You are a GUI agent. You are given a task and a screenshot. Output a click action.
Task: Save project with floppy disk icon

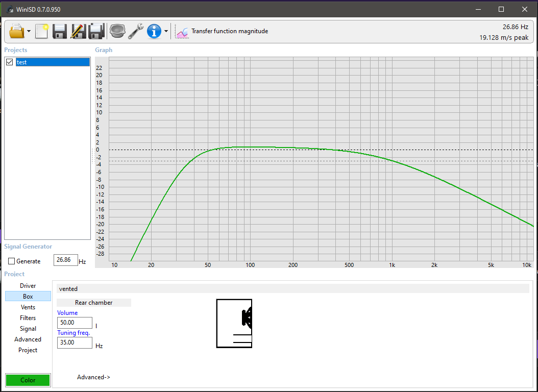tap(60, 31)
